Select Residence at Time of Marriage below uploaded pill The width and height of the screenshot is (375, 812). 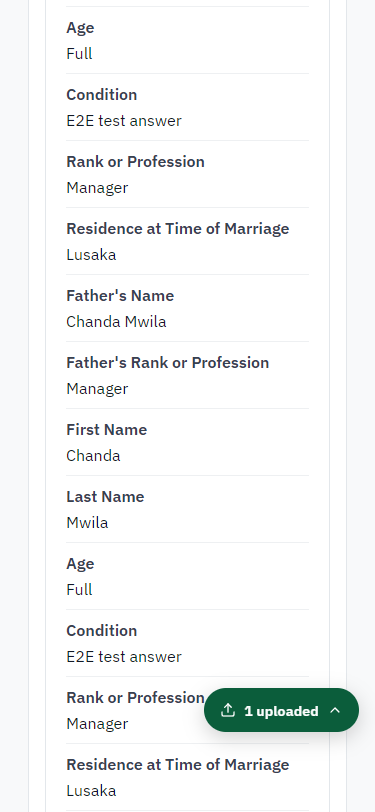[178, 765]
